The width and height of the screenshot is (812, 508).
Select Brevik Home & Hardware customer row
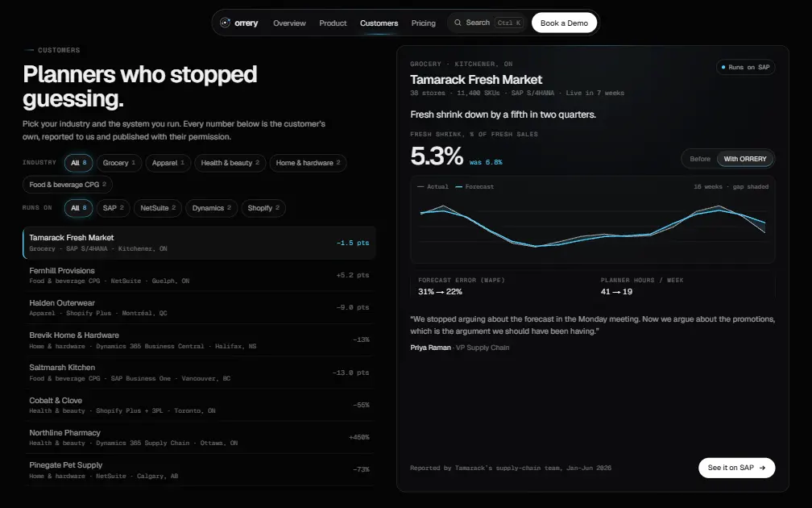click(200, 340)
